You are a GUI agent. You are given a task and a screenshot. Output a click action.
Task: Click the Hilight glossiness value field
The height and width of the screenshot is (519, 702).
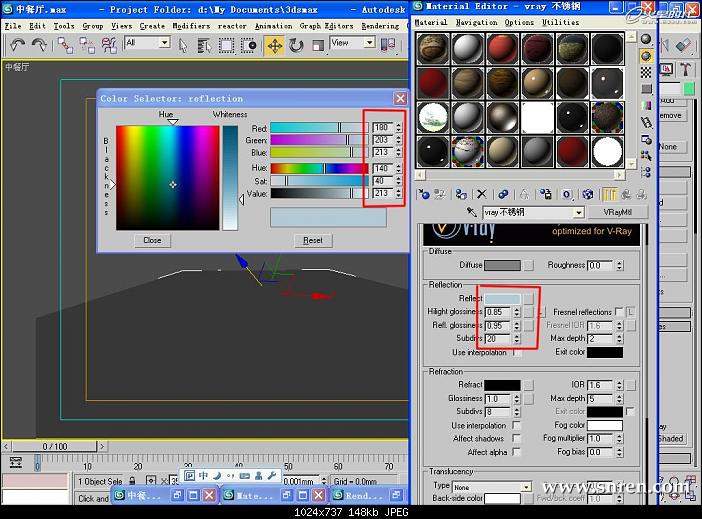pyautogui.click(x=498, y=312)
